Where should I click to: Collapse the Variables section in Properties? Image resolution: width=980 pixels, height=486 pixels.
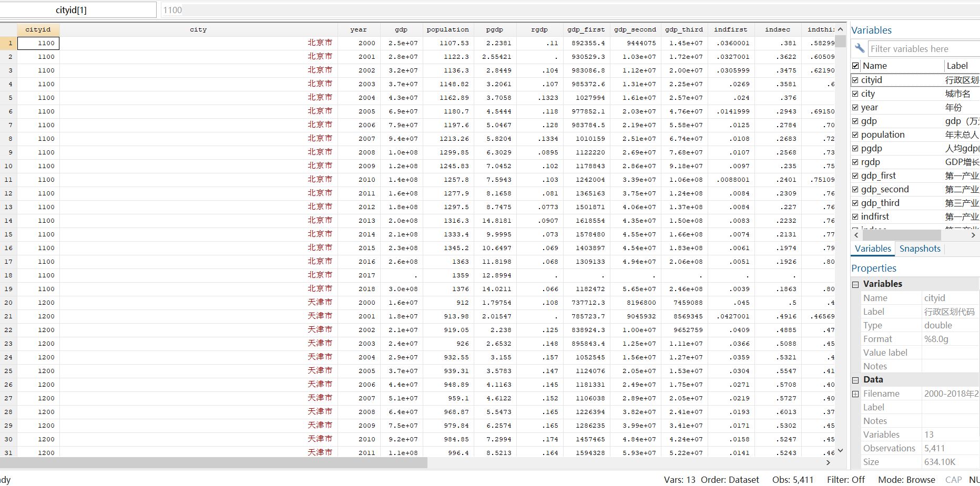pyautogui.click(x=855, y=284)
